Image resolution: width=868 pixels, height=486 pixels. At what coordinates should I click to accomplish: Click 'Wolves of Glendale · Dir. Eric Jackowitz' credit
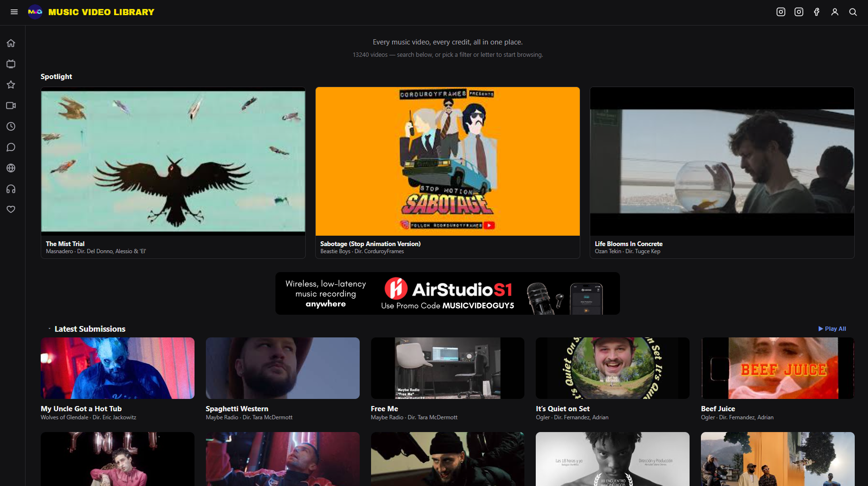point(89,417)
